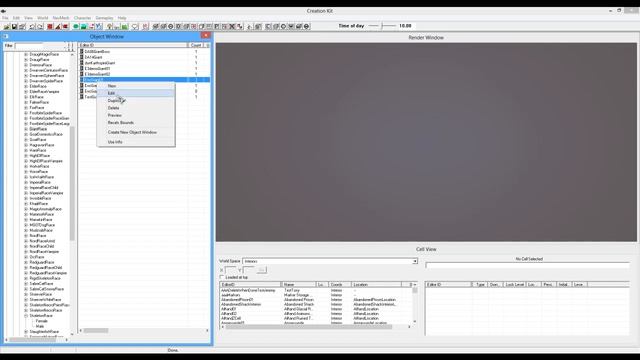Expand the MammothRace tree node
The image size is (640, 360).
pyautogui.click(x=26, y=214)
